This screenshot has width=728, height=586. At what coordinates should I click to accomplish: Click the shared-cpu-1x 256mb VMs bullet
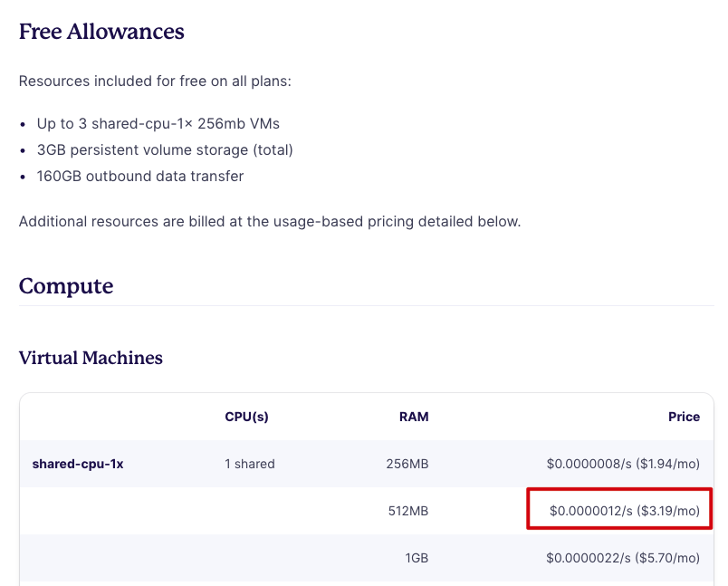[158, 124]
